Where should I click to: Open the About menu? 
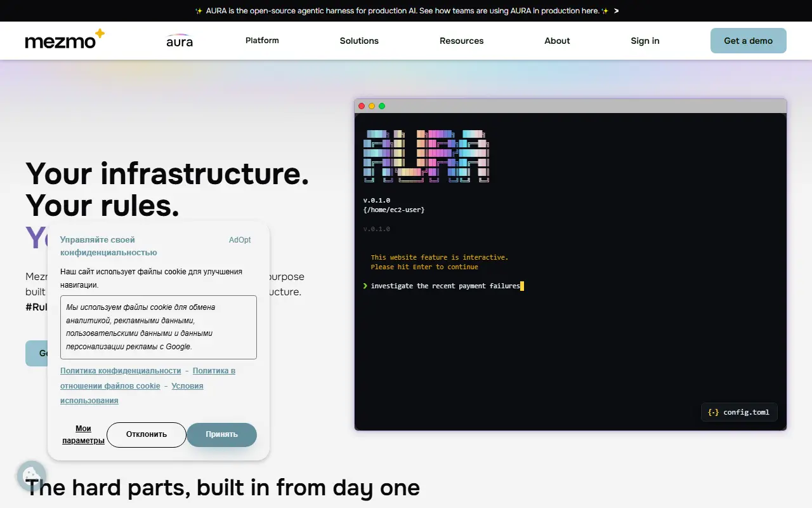point(557,41)
